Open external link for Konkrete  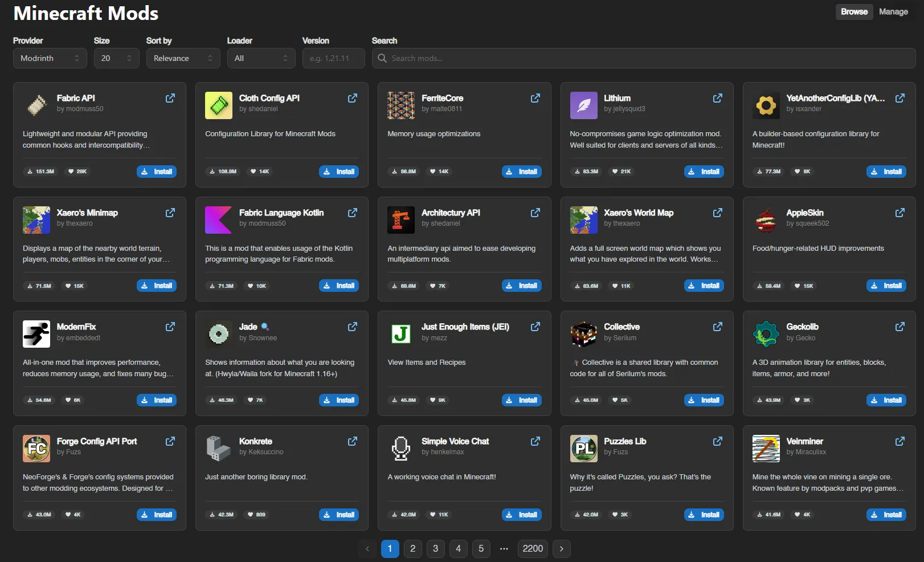point(353,441)
